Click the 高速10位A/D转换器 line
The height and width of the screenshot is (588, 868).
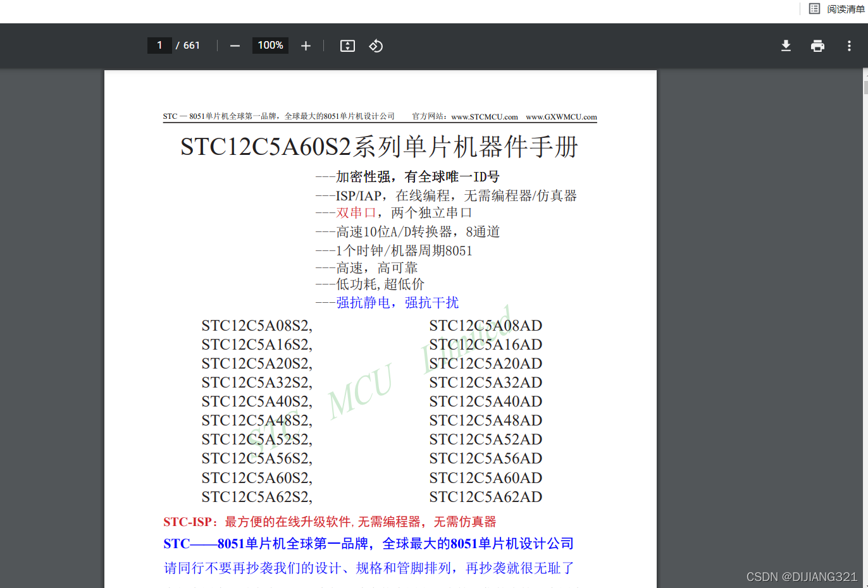point(407,232)
